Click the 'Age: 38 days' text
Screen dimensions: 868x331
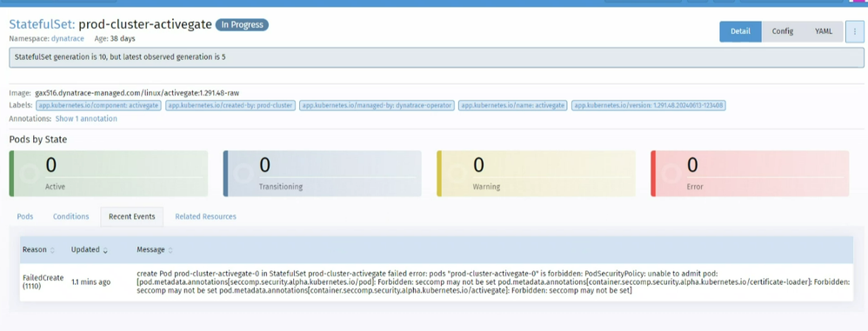point(115,39)
